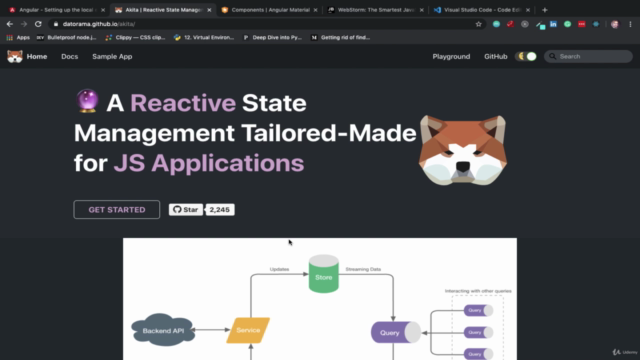Close the Akita tab
Screen dimensions: 640x360
pos(209,10)
